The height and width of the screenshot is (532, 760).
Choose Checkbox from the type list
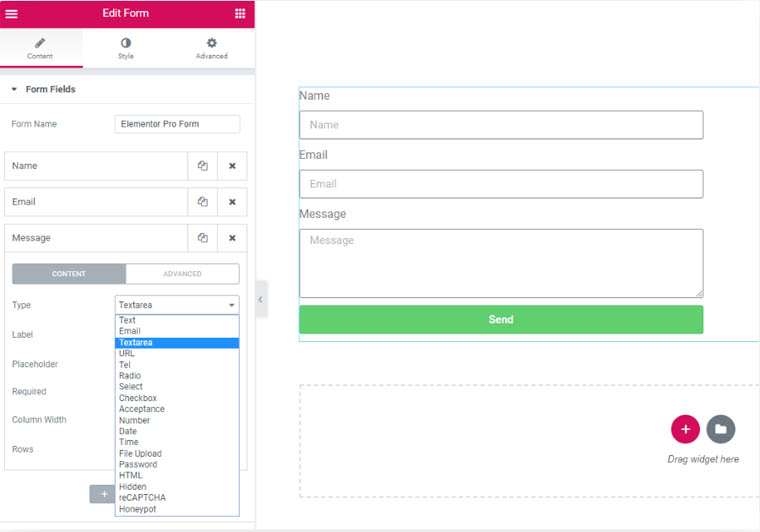coord(138,398)
